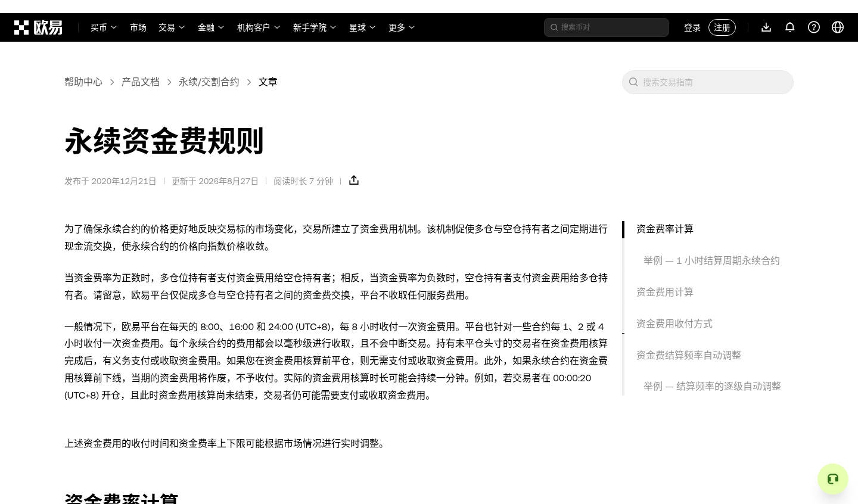Open the customer support chat button

[833, 479]
